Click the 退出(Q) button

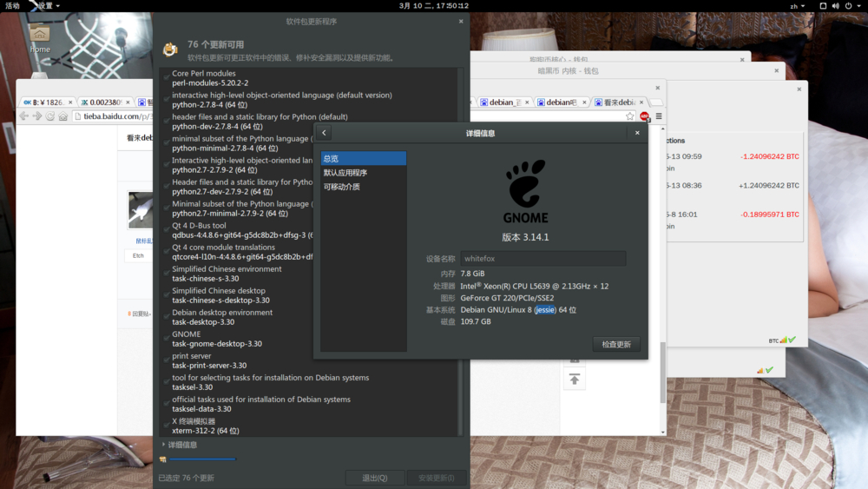[x=375, y=478]
